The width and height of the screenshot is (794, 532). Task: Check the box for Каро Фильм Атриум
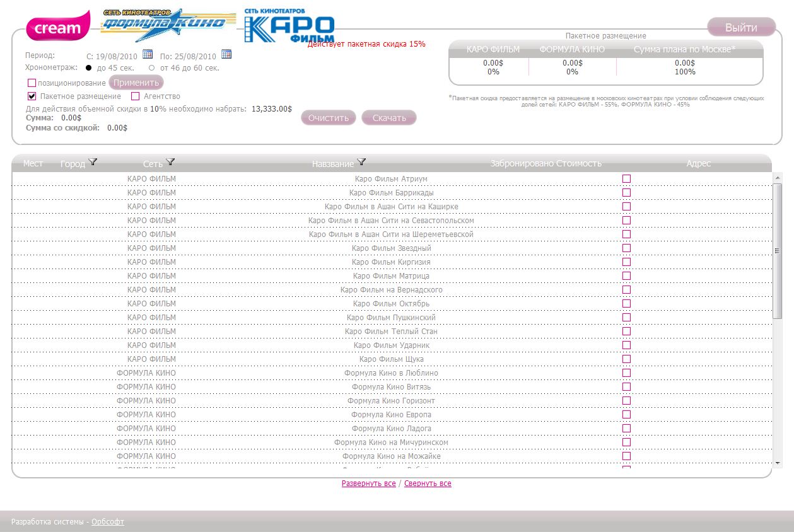(x=626, y=179)
